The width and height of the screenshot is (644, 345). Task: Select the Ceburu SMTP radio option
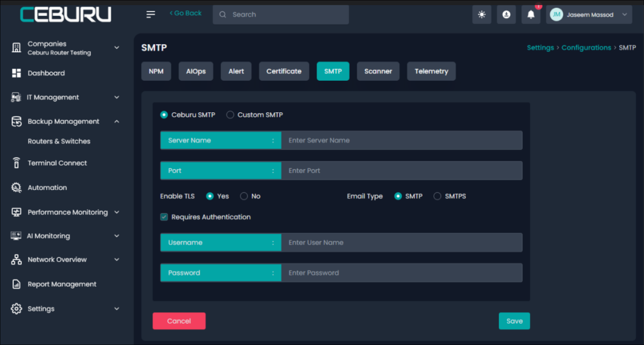click(x=164, y=115)
